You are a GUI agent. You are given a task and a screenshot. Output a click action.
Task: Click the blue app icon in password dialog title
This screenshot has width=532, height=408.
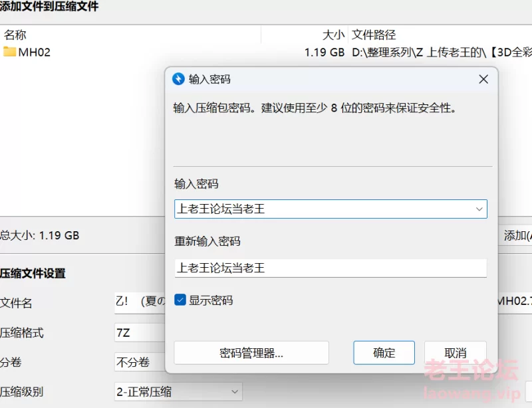[x=178, y=79]
